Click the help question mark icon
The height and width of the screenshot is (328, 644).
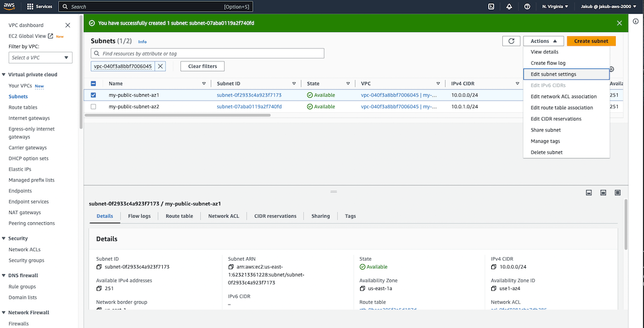pyautogui.click(x=527, y=6)
